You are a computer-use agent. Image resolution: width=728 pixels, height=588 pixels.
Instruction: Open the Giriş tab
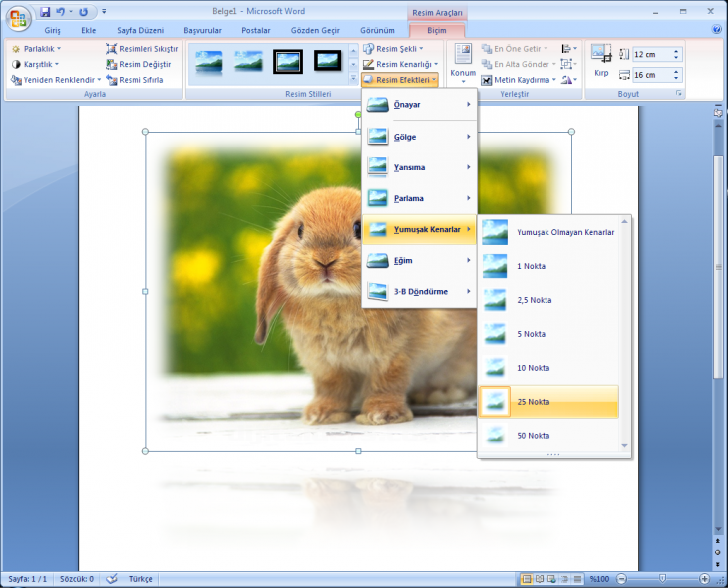tap(53, 30)
